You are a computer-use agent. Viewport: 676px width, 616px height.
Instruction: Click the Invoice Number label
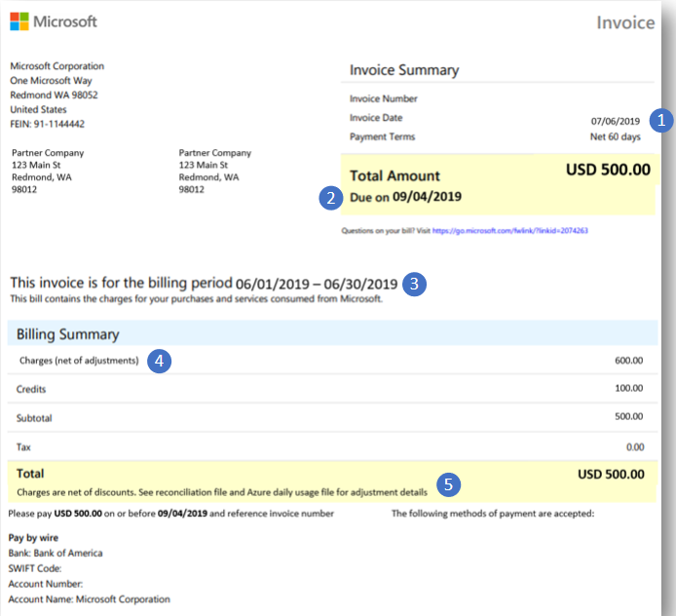384,99
